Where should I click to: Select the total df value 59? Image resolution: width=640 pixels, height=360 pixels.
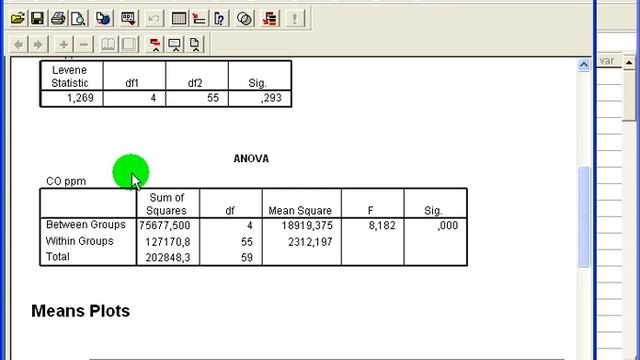[247, 258]
